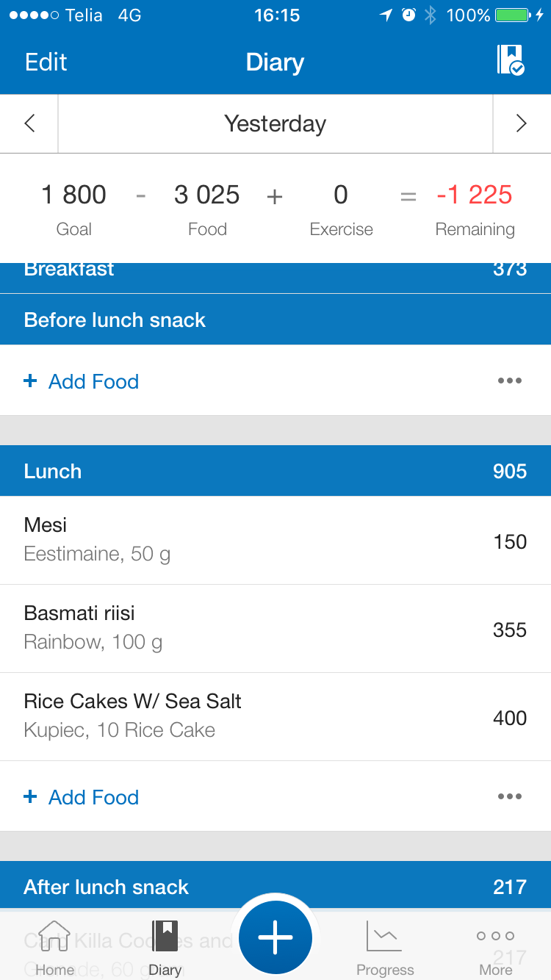Go to next day arrow
This screenshot has height=980, width=551.
[521, 123]
